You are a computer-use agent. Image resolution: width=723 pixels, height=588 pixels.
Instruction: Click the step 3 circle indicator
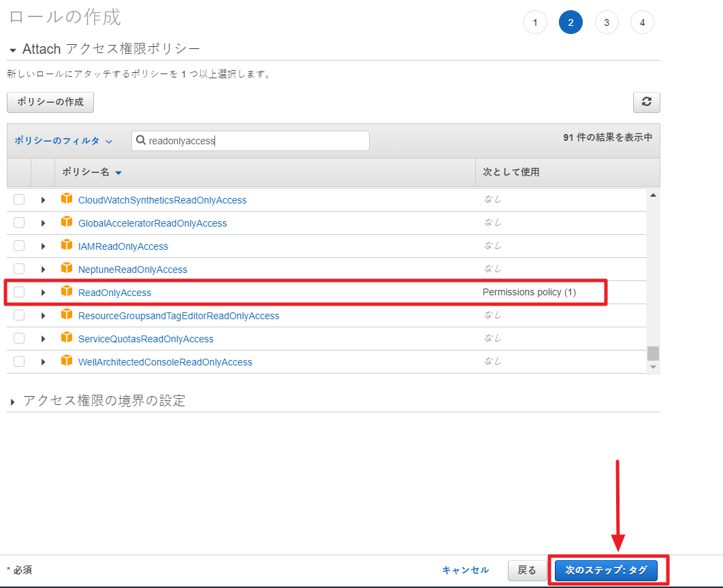pyautogui.click(x=606, y=22)
